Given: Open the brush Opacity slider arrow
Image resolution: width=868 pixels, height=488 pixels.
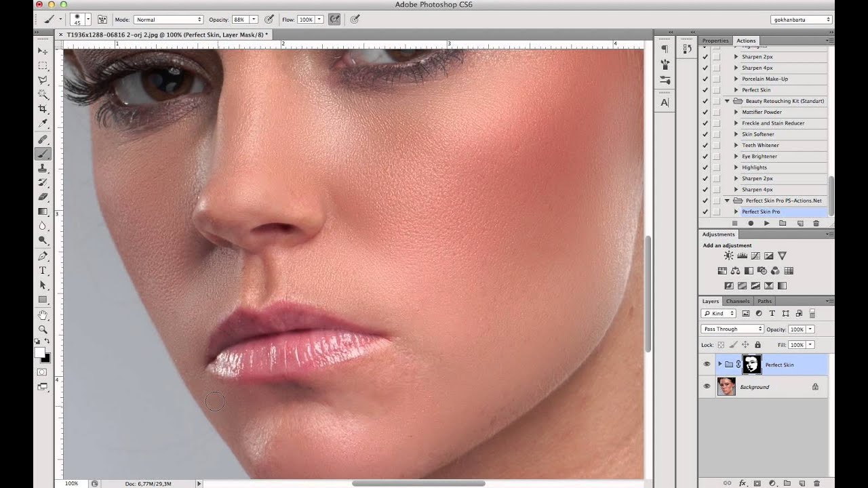Looking at the screenshot, I should (254, 20).
